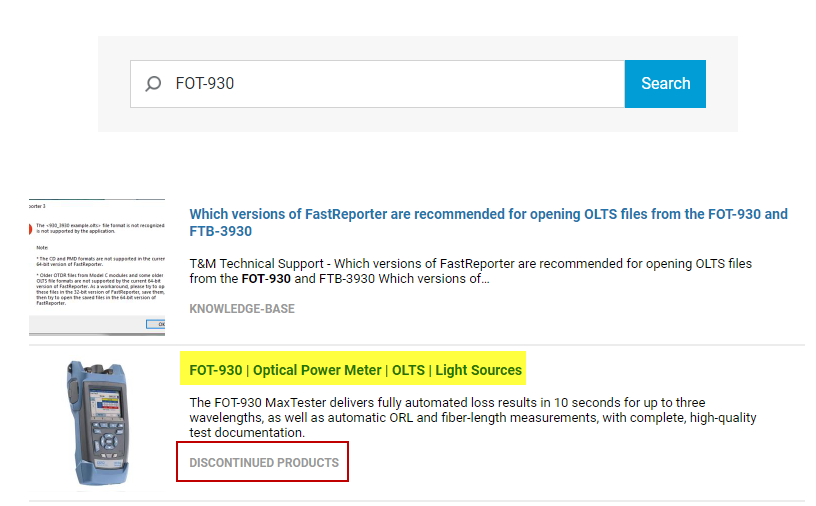816x506 pixels.
Task: Click "Light Sources" in the highlighted product title
Action: (x=478, y=370)
